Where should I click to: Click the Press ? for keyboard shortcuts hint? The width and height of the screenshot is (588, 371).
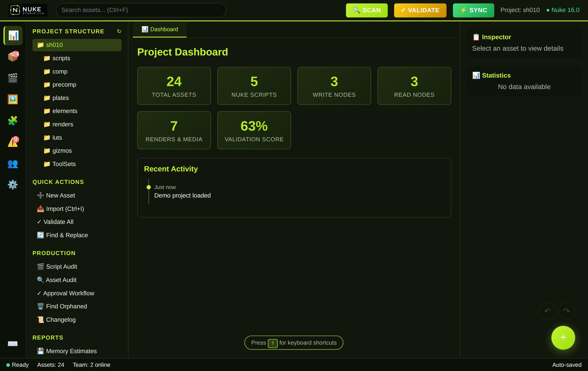coord(294,343)
